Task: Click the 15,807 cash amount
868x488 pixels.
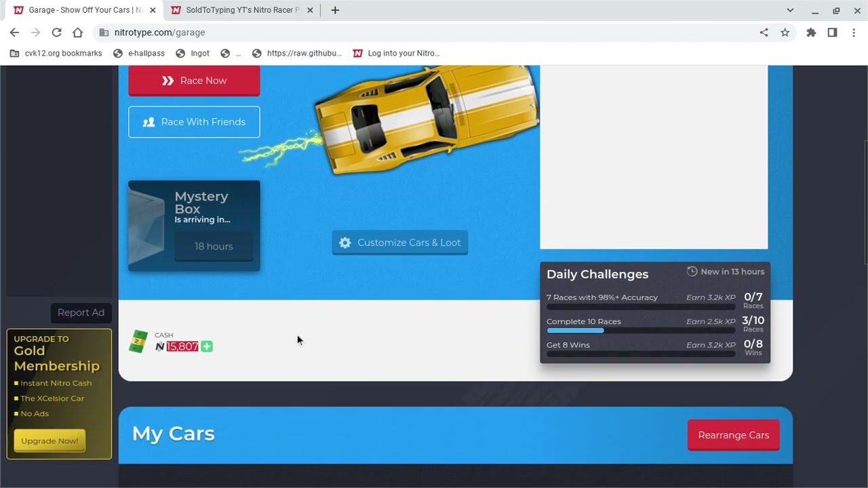Action: (182, 346)
